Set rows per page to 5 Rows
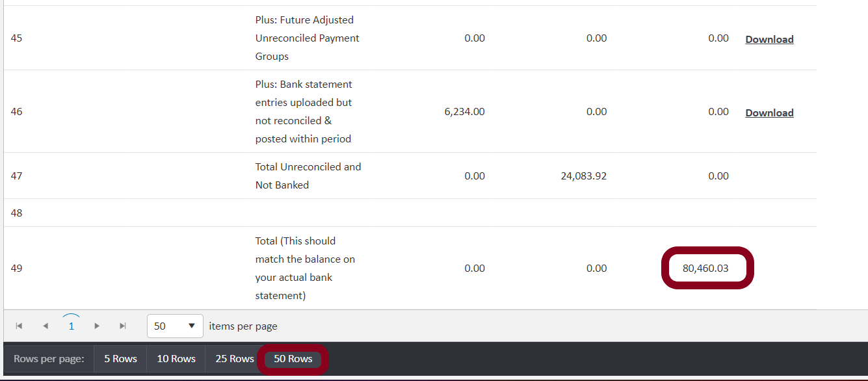 pos(120,359)
